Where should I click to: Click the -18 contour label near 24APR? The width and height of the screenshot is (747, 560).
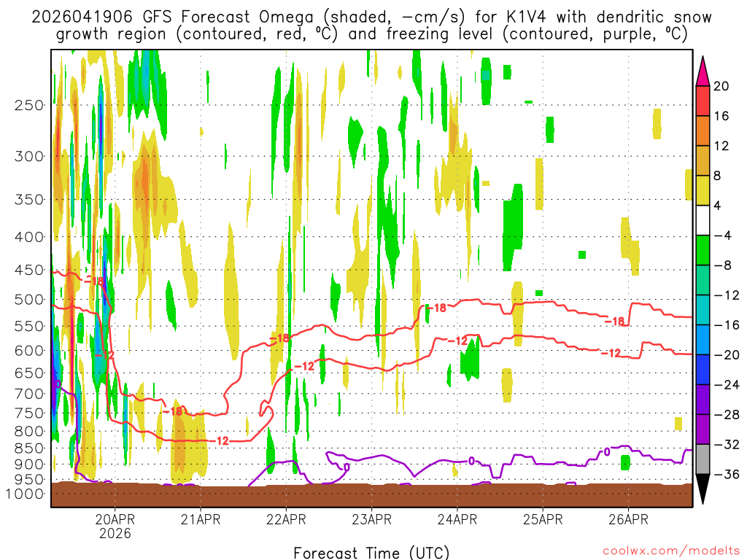tap(436, 308)
